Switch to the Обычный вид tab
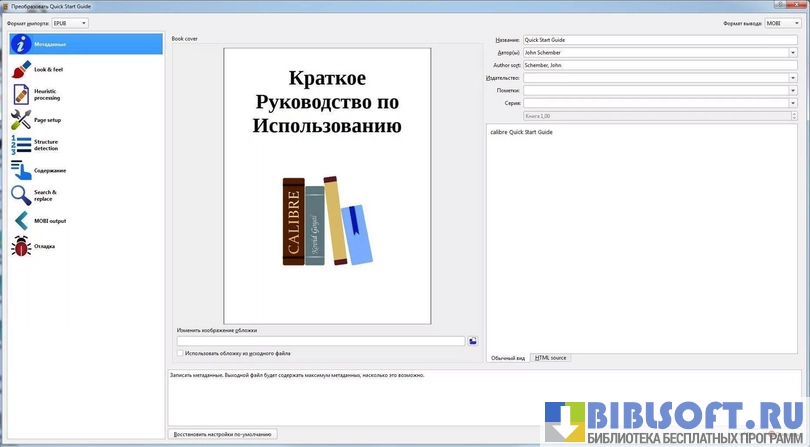 508,357
